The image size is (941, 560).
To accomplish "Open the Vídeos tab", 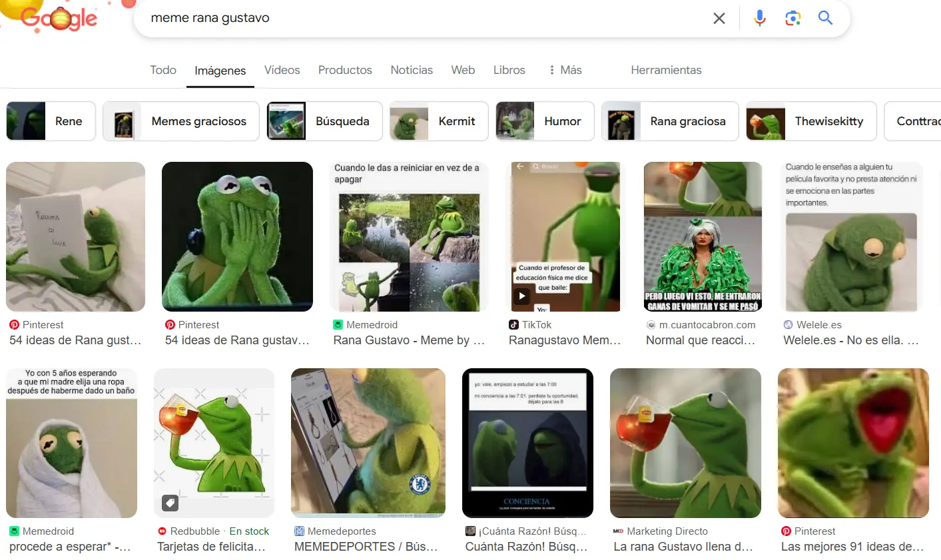I will coord(282,70).
